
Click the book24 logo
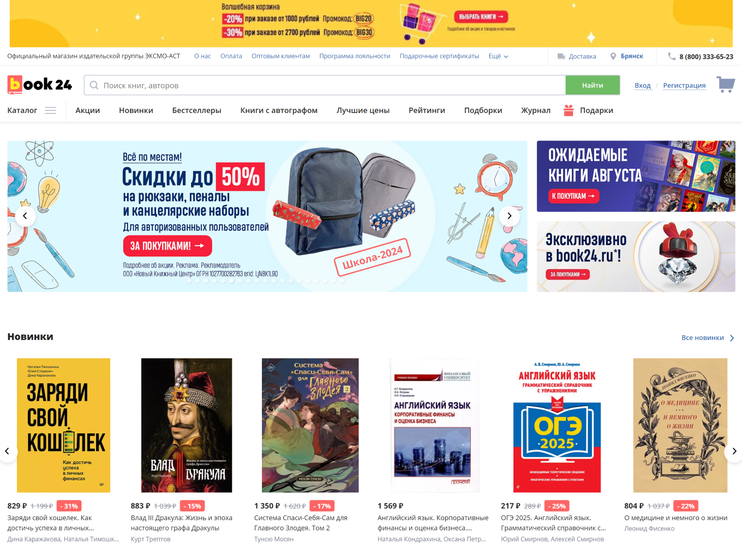[x=39, y=85]
